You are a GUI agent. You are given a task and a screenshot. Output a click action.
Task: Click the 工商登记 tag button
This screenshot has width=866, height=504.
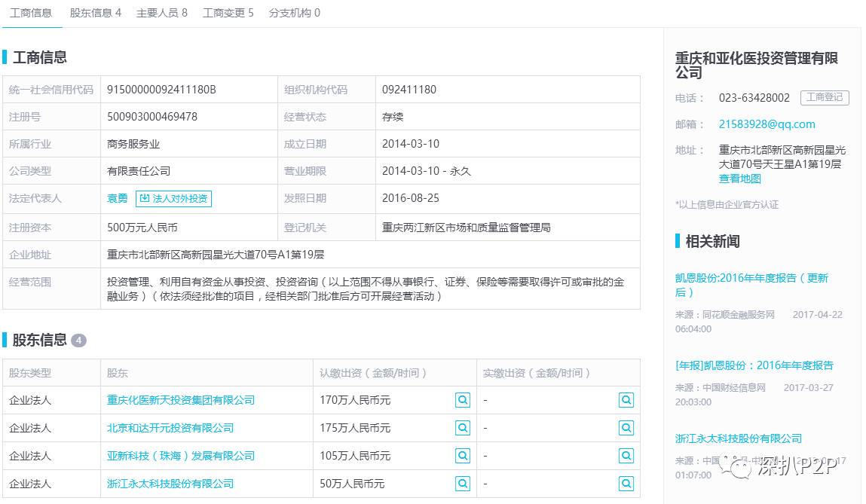point(825,97)
